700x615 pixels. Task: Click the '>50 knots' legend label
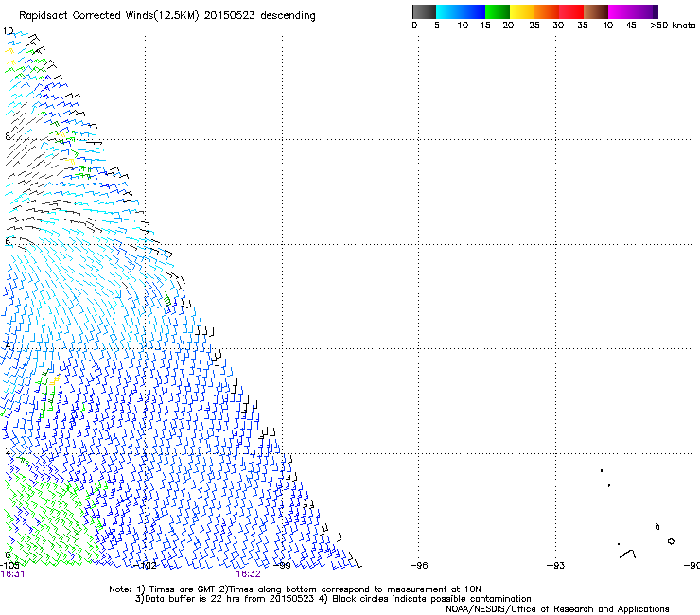click(673, 26)
